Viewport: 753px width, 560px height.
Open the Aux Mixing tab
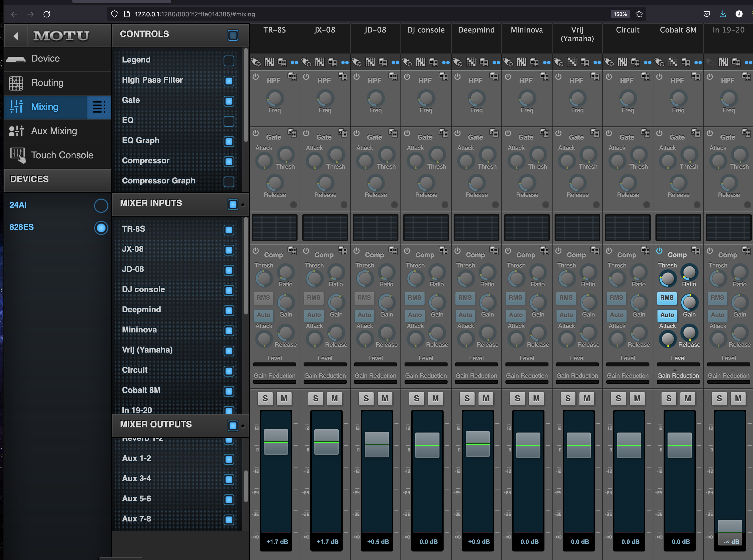[58, 131]
